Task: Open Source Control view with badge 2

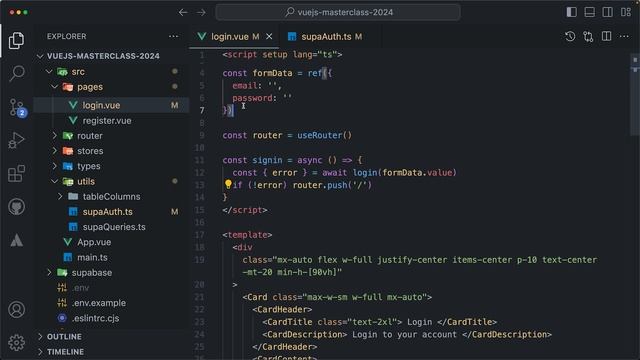Action: point(17,107)
